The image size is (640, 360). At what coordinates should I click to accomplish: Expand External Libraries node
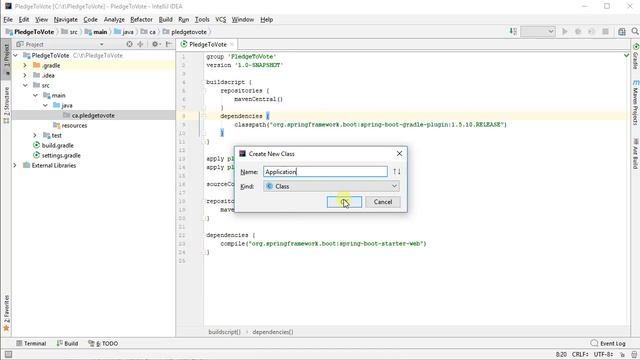16,165
